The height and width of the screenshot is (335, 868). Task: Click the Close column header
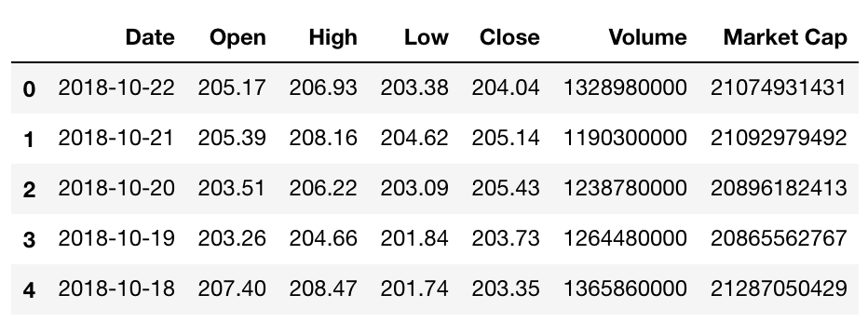click(x=509, y=37)
